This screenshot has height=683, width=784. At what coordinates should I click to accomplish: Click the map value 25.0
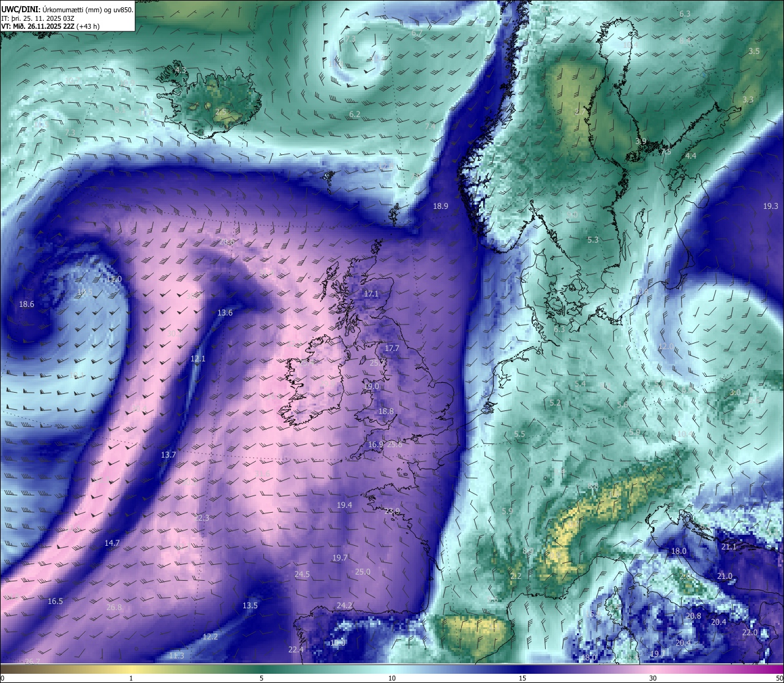pos(363,572)
